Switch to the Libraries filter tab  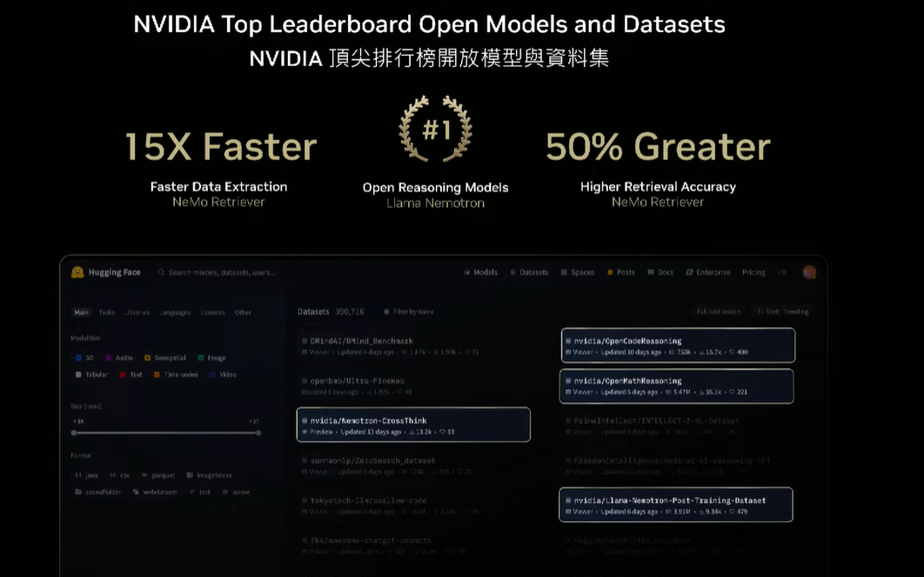click(x=137, y=312)
